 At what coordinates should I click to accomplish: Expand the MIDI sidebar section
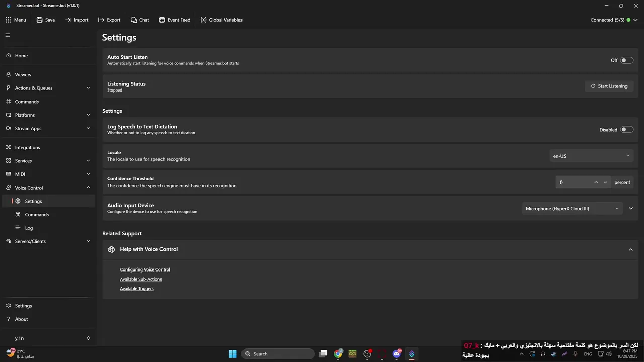click(x=47, y=174)
